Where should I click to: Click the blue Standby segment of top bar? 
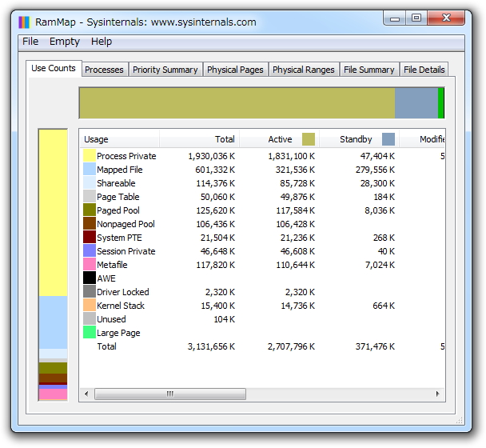pos(416,103)
